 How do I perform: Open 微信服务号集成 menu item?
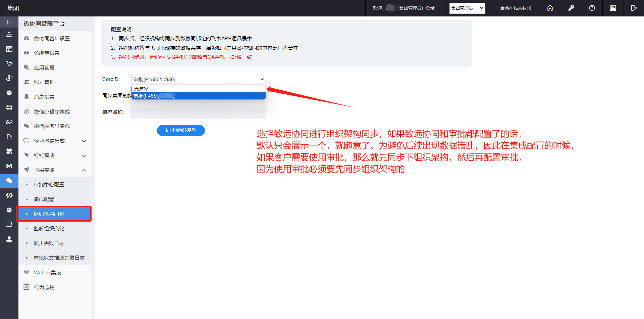coord(55,126)
